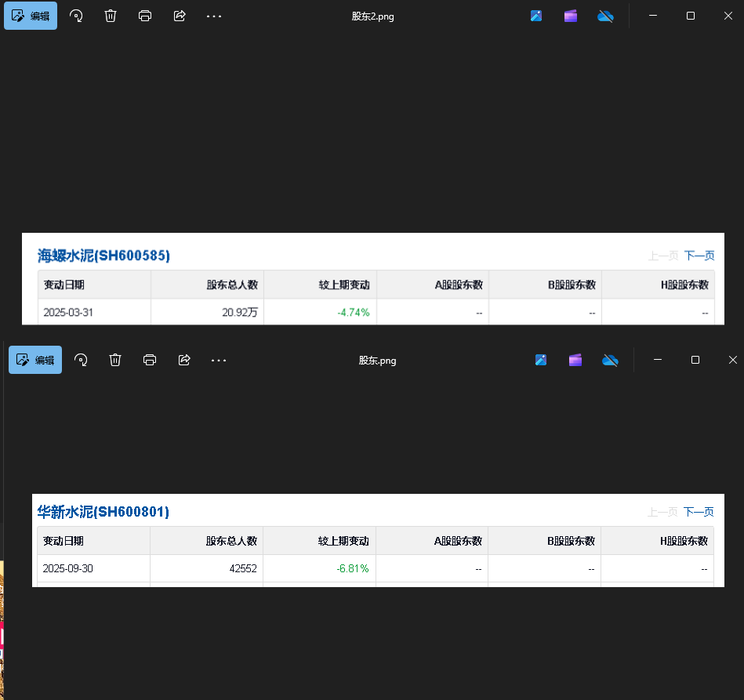The width and height of the screenshot is (744, 700).
Task: Click 上一页 beside 海螺水泥 title
Action: [663, 256]
